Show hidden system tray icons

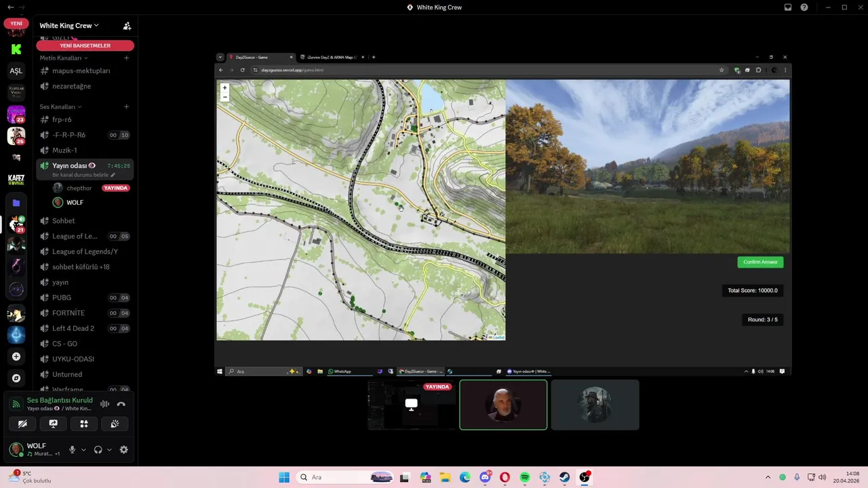click(768, 477)
